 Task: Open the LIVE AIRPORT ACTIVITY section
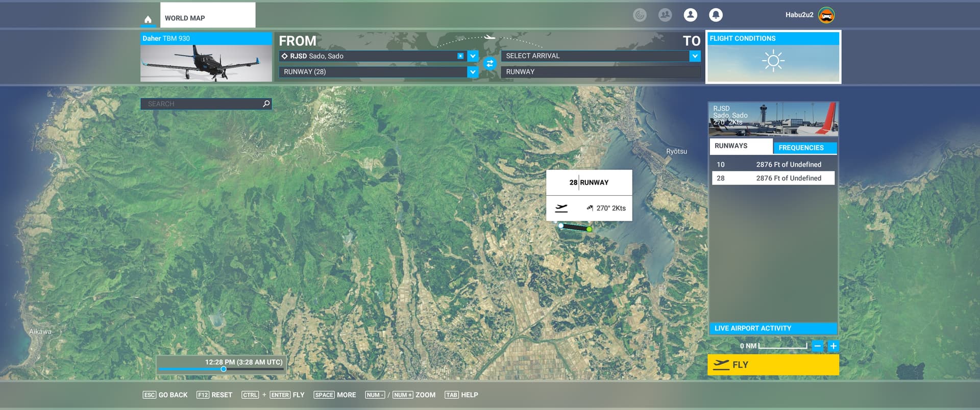pos(773,328)
